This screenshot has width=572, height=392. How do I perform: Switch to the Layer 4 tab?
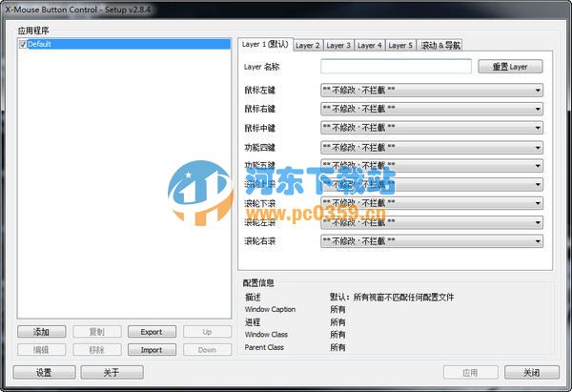[x=369, y=45]
